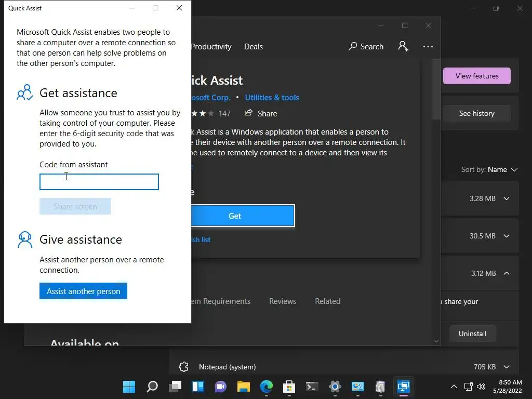Image resolution: width=532 pixels, height=399 pixels.
Task: Open Microsoft Edge from the taskbar
Action: (267, 387)
